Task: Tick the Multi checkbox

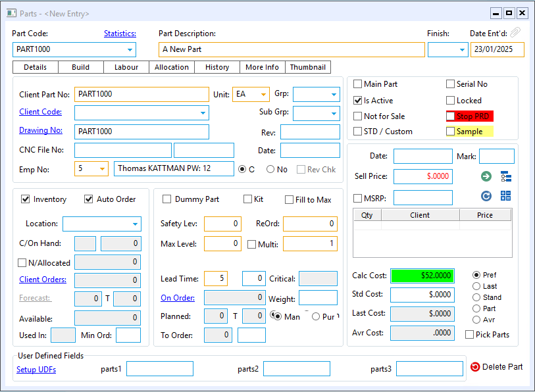Action: pos(251,244)
